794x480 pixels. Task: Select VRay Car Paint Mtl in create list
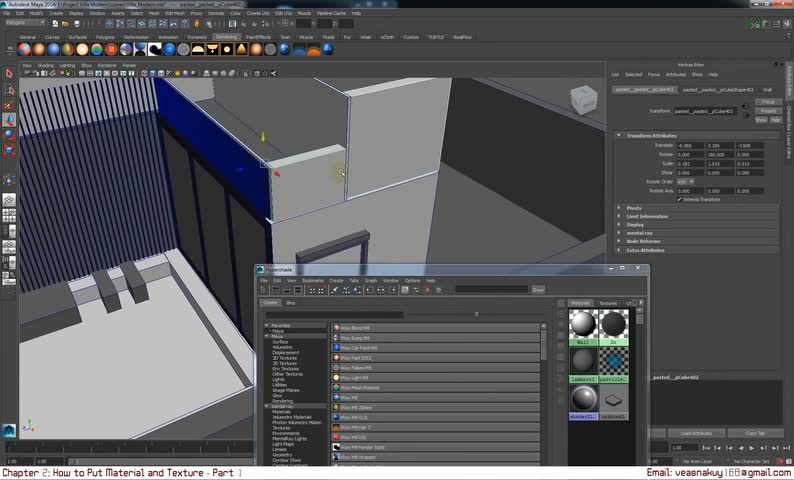435,348
